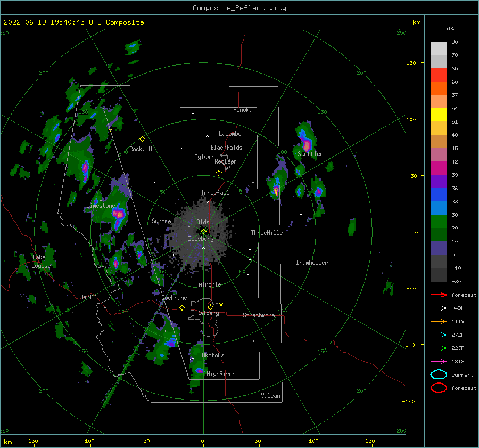Click the Strathmore label
The image size is (479, 448).
259,315
